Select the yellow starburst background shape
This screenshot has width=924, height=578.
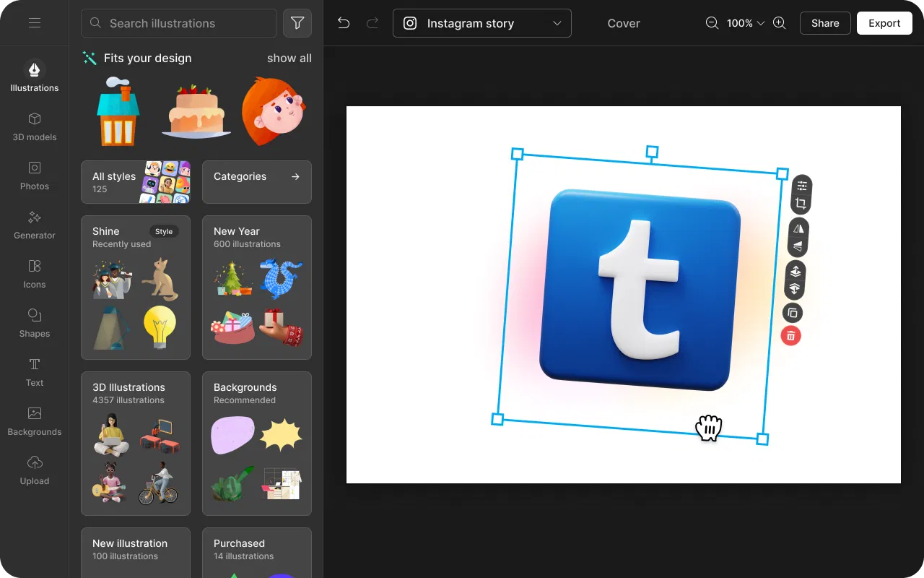[x=281, y=435]
